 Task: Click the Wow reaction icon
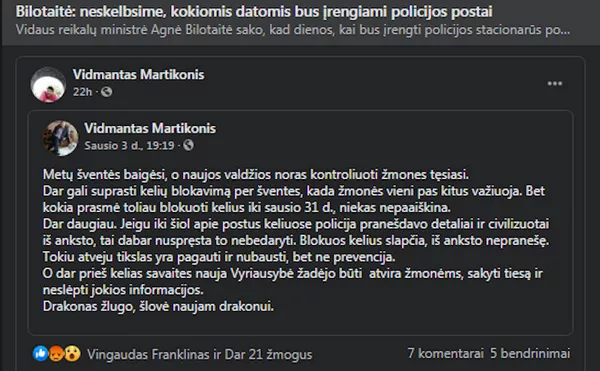pyautogui.click(x=72, y=354)
